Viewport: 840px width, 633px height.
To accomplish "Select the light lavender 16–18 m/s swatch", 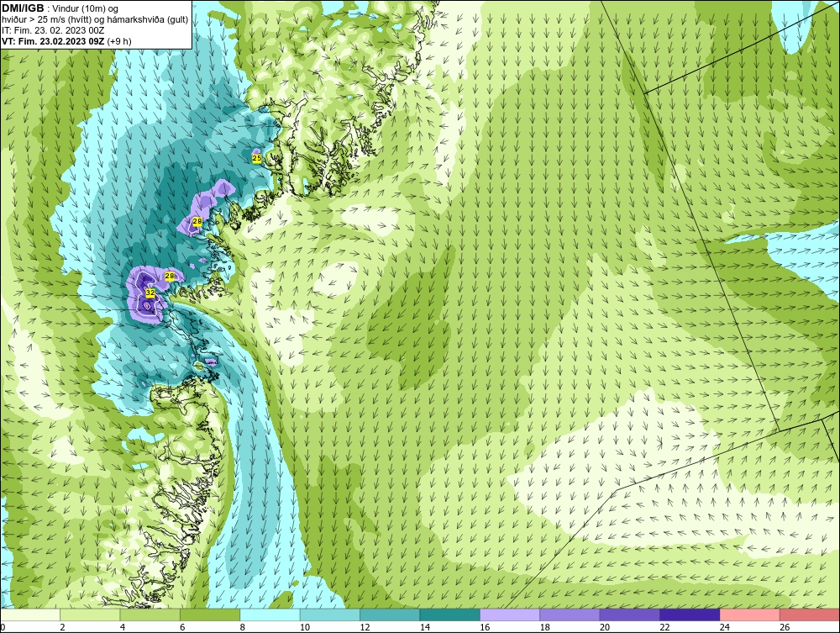I will 510,615.
